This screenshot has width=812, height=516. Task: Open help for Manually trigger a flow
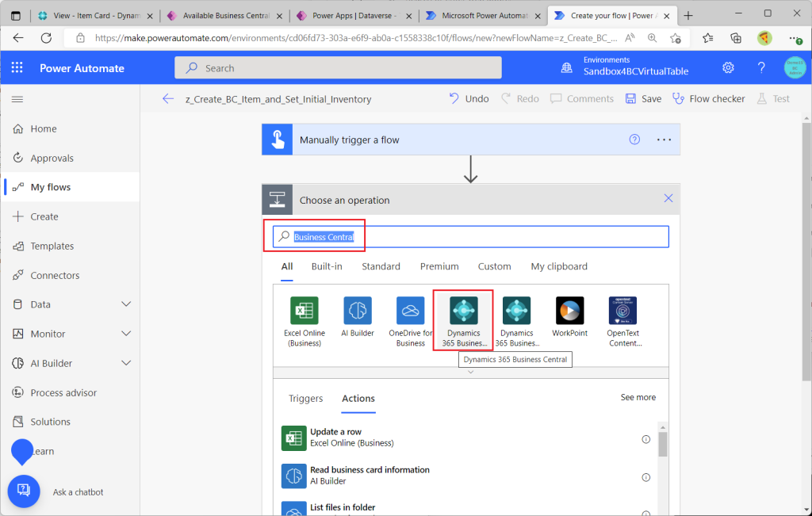[634, 140]
